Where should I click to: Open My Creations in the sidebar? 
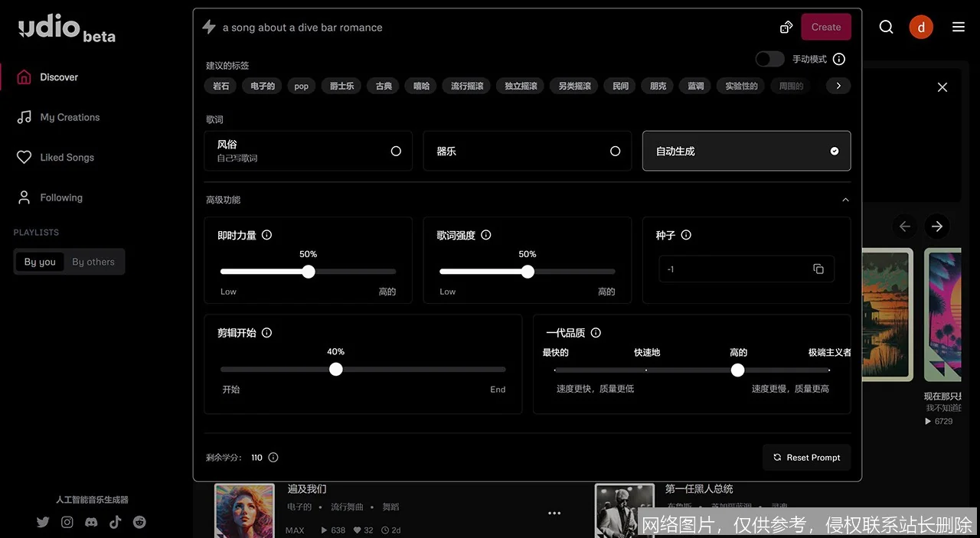pos(70,116)
